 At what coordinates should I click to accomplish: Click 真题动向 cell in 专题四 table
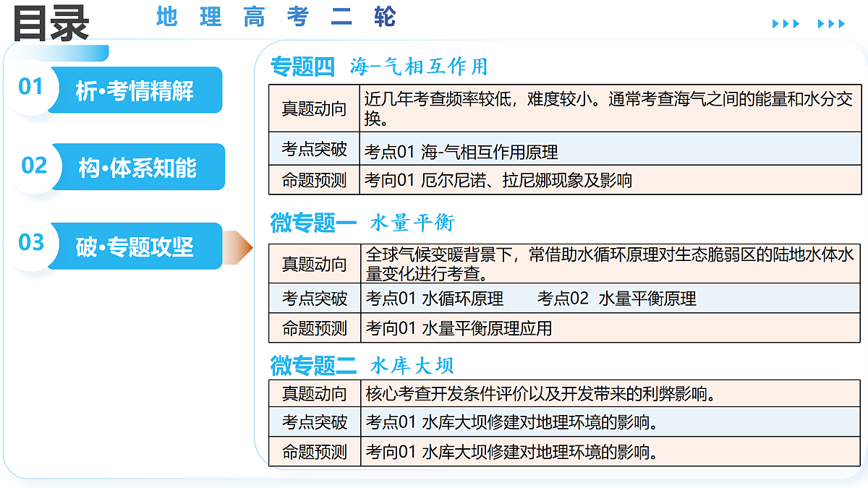[315, 108]
